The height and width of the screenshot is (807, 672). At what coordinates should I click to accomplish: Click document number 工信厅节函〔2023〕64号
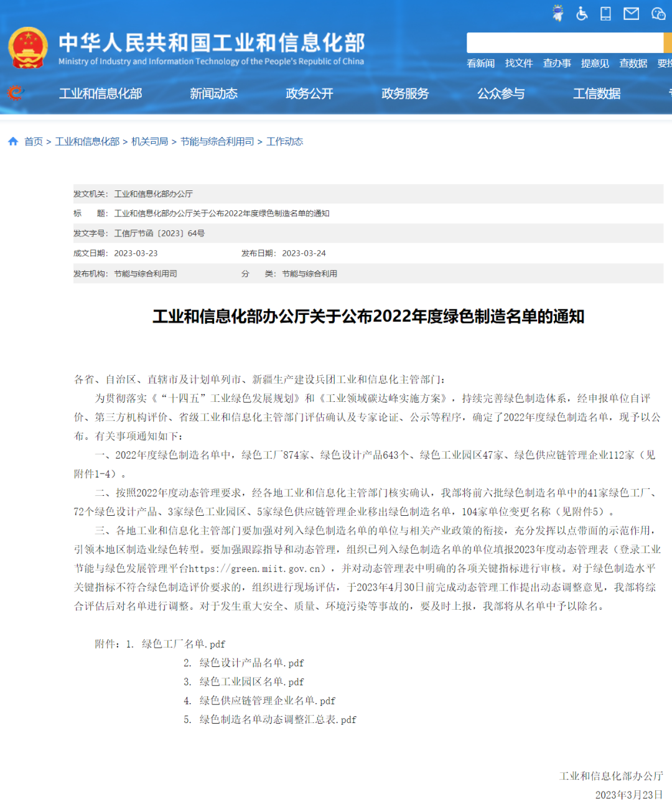[x=159, y=233]
